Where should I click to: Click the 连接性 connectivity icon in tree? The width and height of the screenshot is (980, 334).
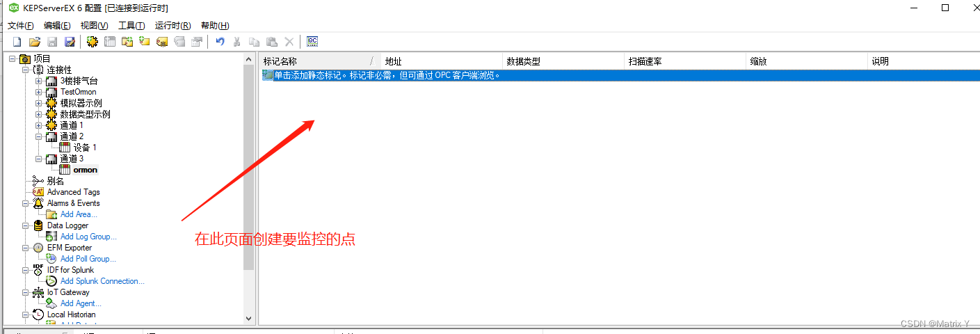38,70
